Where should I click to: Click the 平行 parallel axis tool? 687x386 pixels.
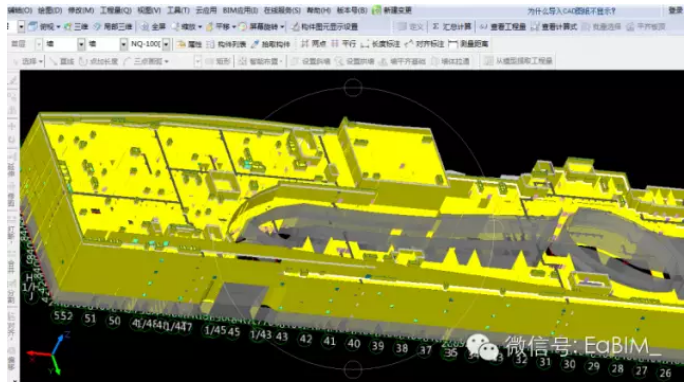pos(344,44)
